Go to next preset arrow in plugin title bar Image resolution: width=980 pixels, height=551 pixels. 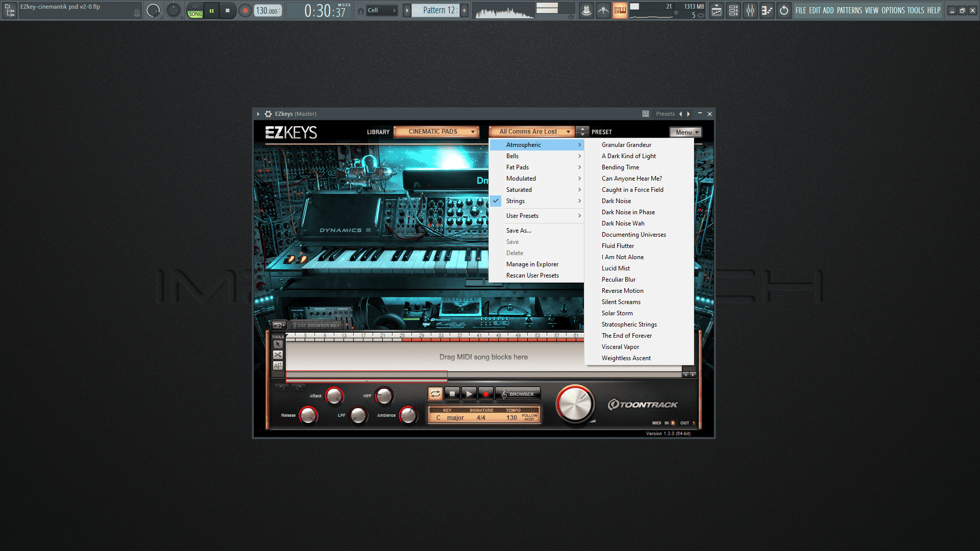click(689, 114)
